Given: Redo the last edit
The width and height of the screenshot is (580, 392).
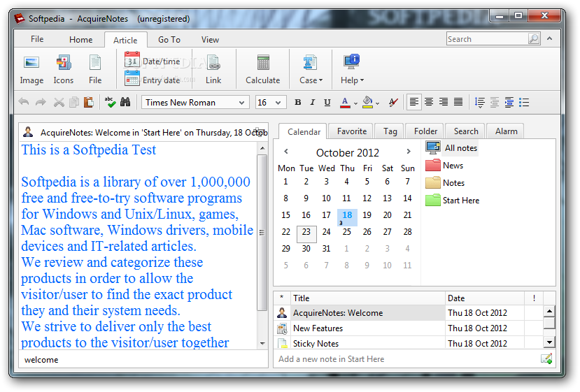Looking at the screenshot, I should click(x=41, y=102).
